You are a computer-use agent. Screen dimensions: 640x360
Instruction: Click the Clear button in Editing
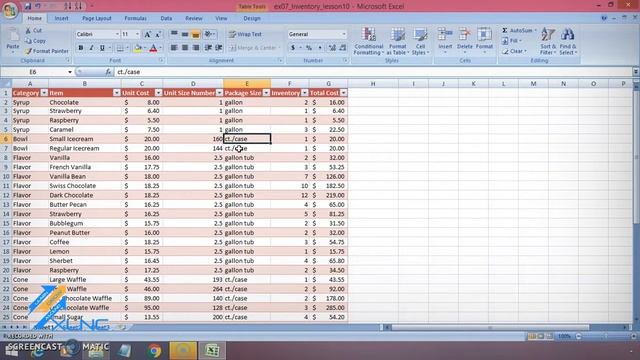coord(514,51)
